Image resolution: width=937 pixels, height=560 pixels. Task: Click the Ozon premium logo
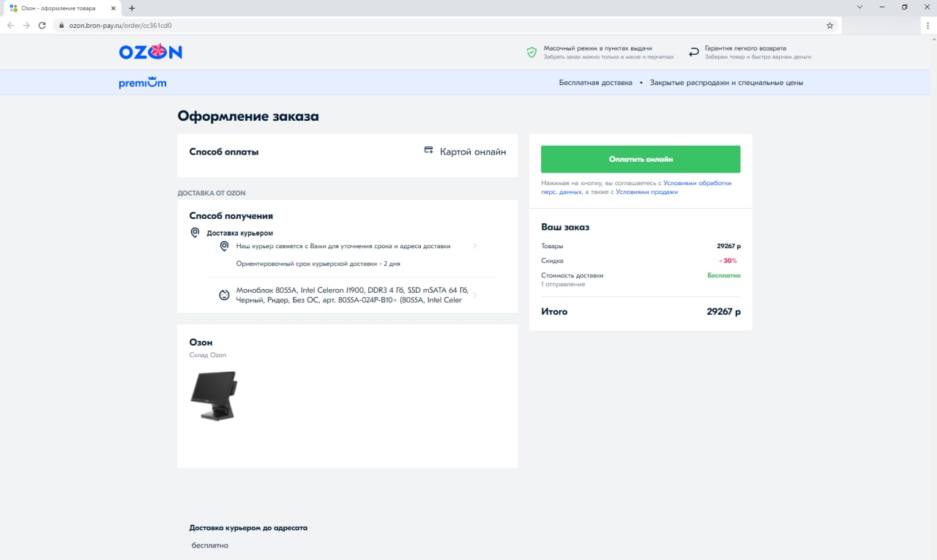[x=143, y=83]
